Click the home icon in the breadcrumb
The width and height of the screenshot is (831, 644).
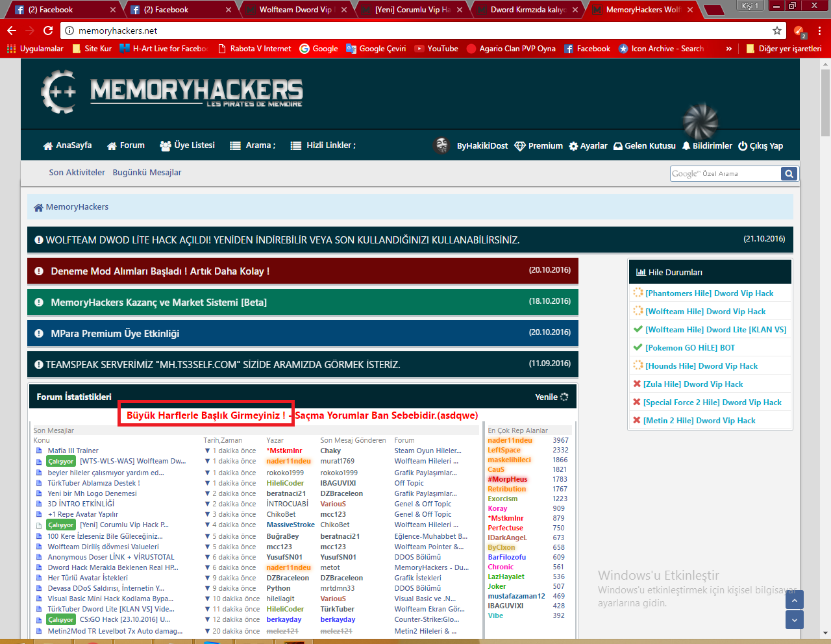[38, 207]
